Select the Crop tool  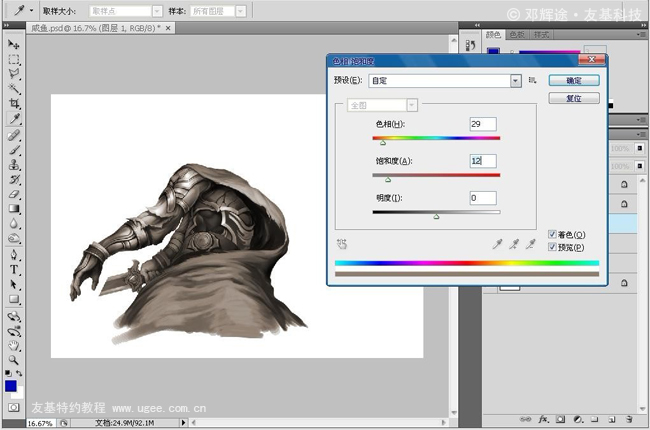click(x=14, y=103)
